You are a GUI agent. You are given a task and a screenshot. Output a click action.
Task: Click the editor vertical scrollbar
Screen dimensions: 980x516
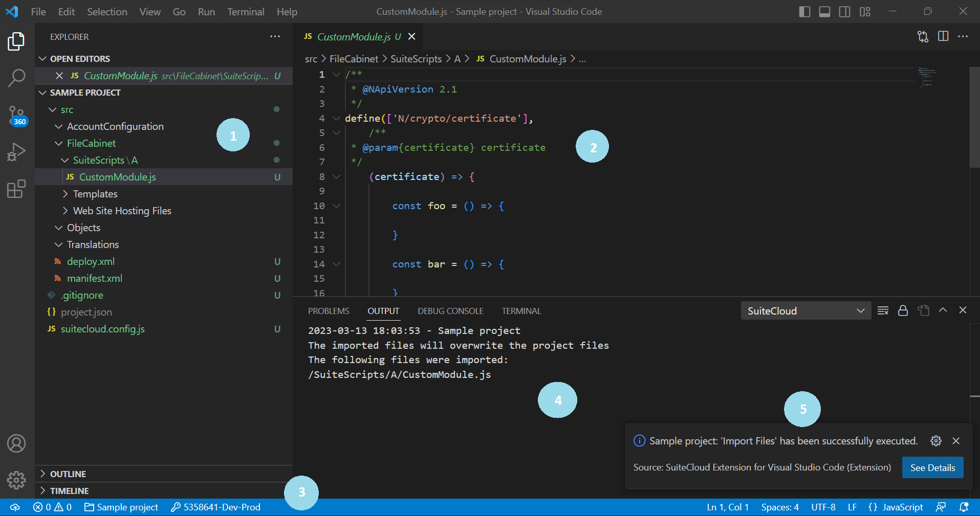[x=974, y=118]
